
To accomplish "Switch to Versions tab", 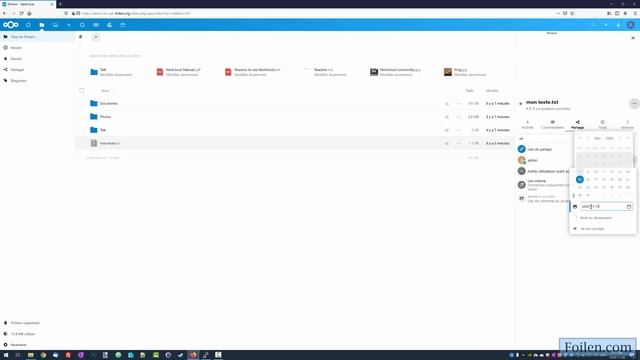I will [627, 124].
